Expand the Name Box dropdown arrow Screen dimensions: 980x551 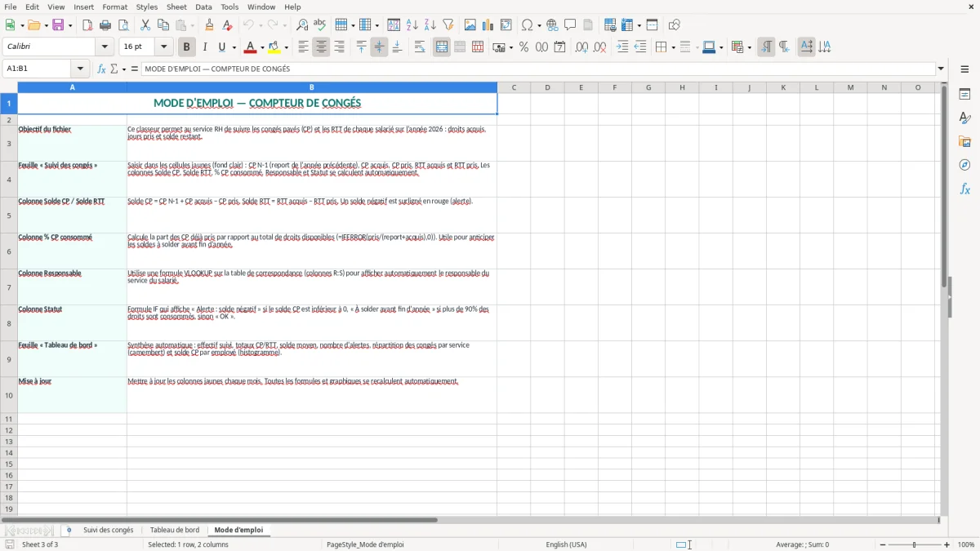pos(80,69)
